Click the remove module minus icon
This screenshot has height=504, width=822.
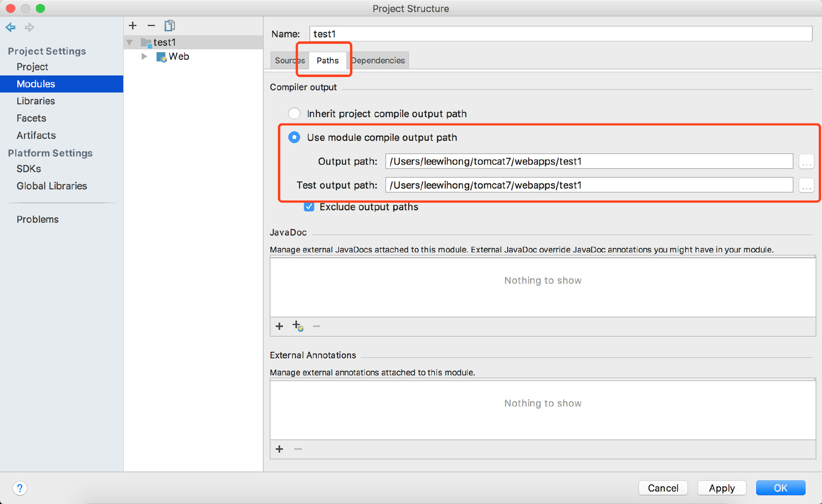[x=151, y=26]
